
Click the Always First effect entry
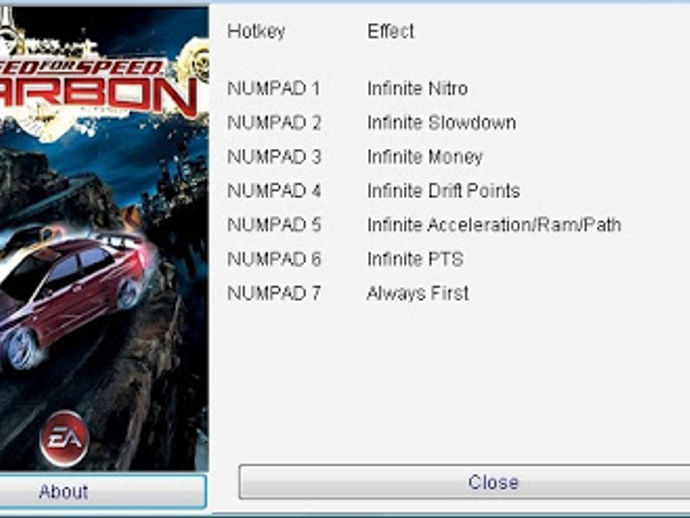[x=418, y=293]
